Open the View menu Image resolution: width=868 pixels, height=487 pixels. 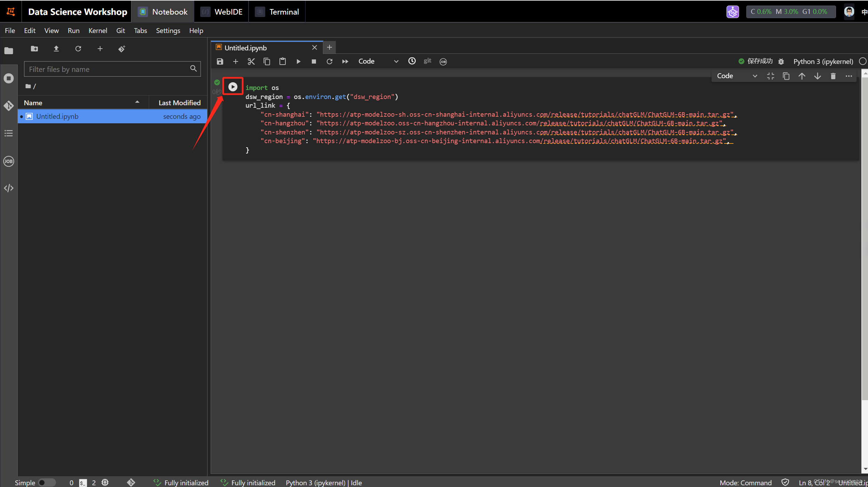coord(51,31)
